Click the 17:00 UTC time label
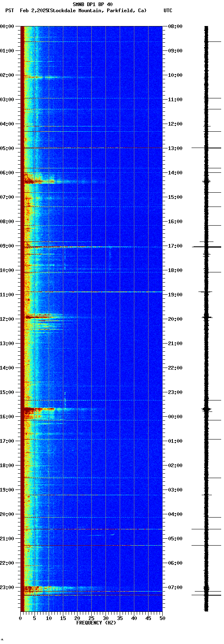 [175, 246]
